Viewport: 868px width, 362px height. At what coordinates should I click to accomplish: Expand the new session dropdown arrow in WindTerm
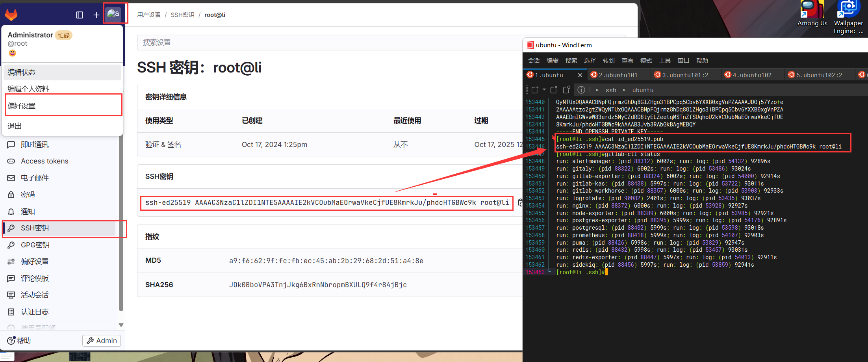tap(544, 90)
